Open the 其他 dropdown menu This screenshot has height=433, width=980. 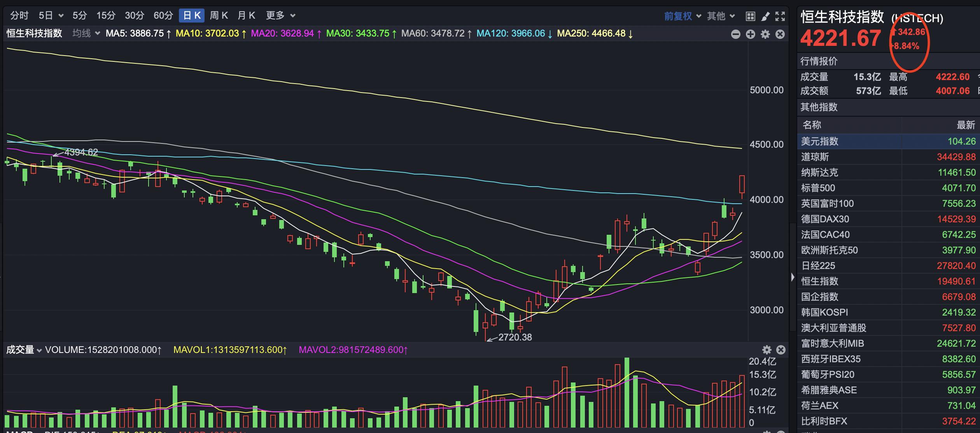tap(721, 16)
